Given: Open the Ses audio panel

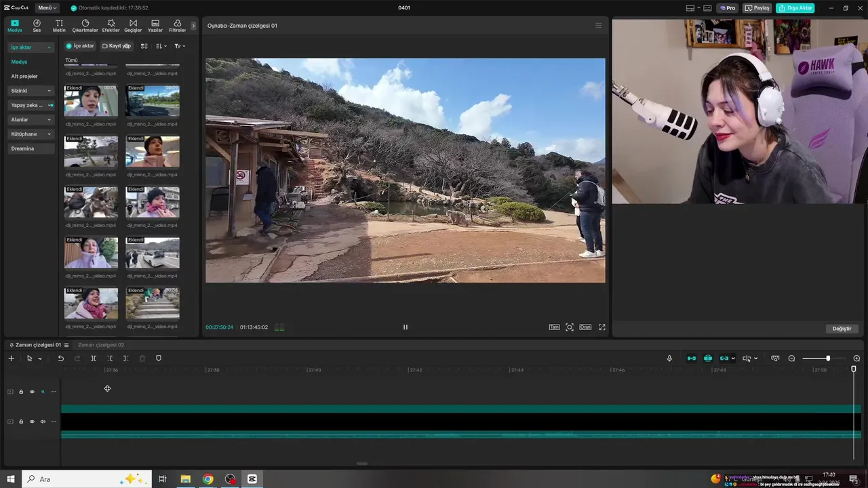Looking at the screenshot, I should coord(37,26).
